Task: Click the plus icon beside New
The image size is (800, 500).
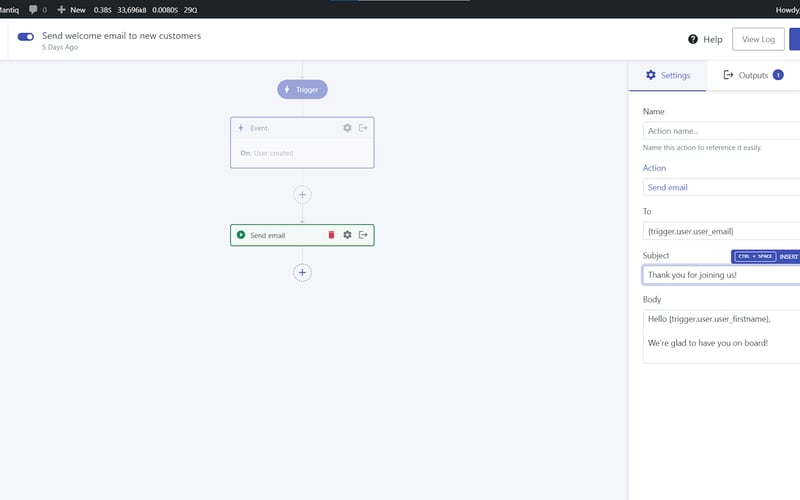Action: tap(61, 10)
